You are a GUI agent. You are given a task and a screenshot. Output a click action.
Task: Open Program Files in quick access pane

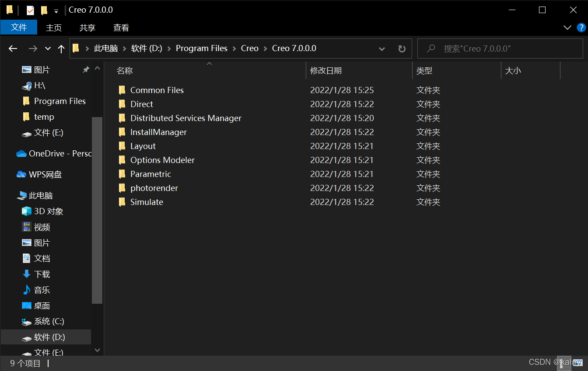tap(54, 101)
